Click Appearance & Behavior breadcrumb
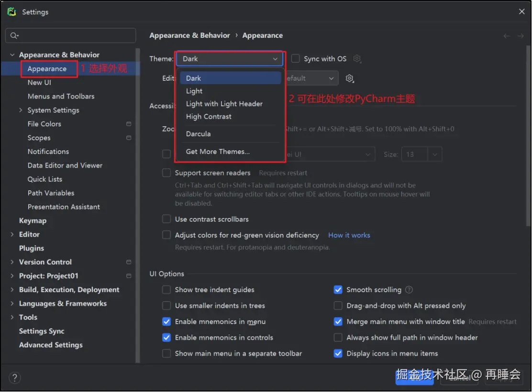Screen dimensions: 532x392 click(189, 35)
